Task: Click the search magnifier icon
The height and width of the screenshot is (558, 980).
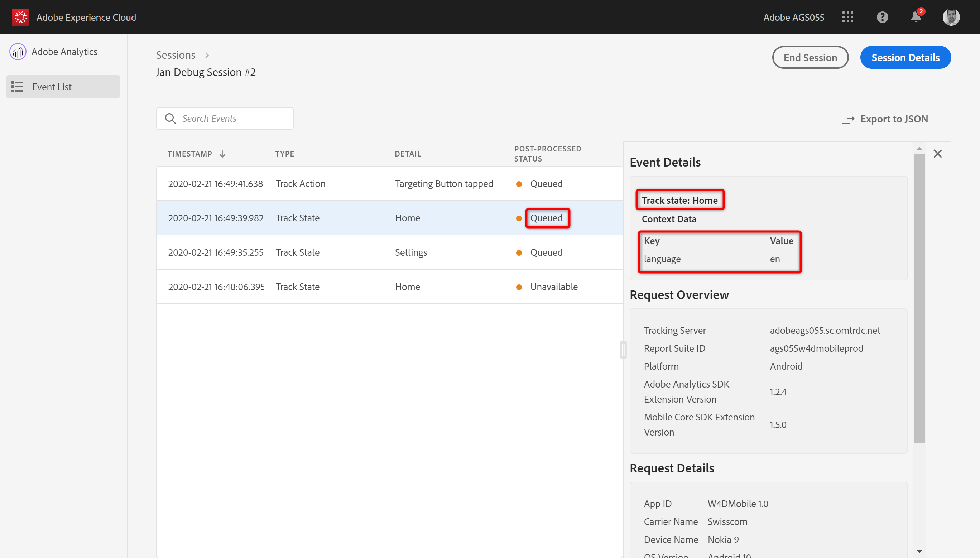Action: [170, 119]
